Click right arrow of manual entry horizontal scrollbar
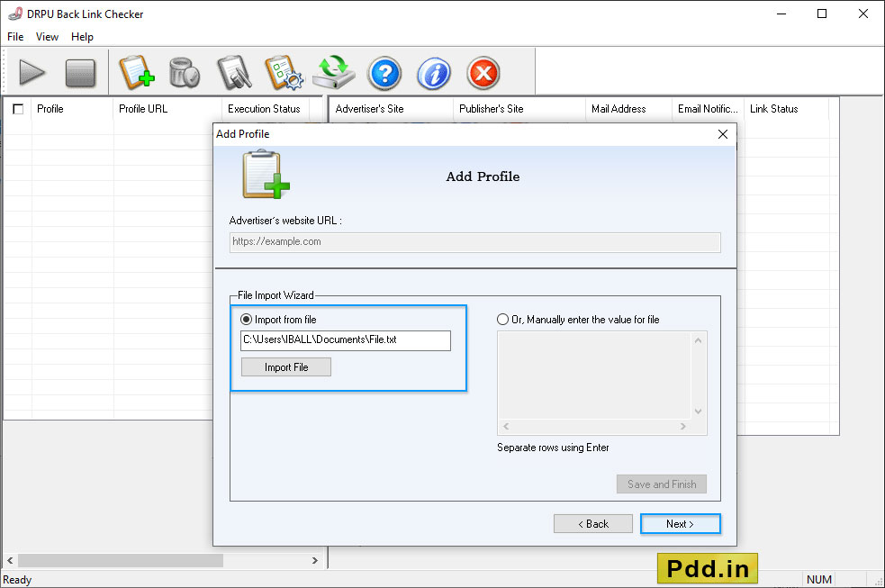Image resolution: width=885 pixels, height=588 pixels. point(683,426)
